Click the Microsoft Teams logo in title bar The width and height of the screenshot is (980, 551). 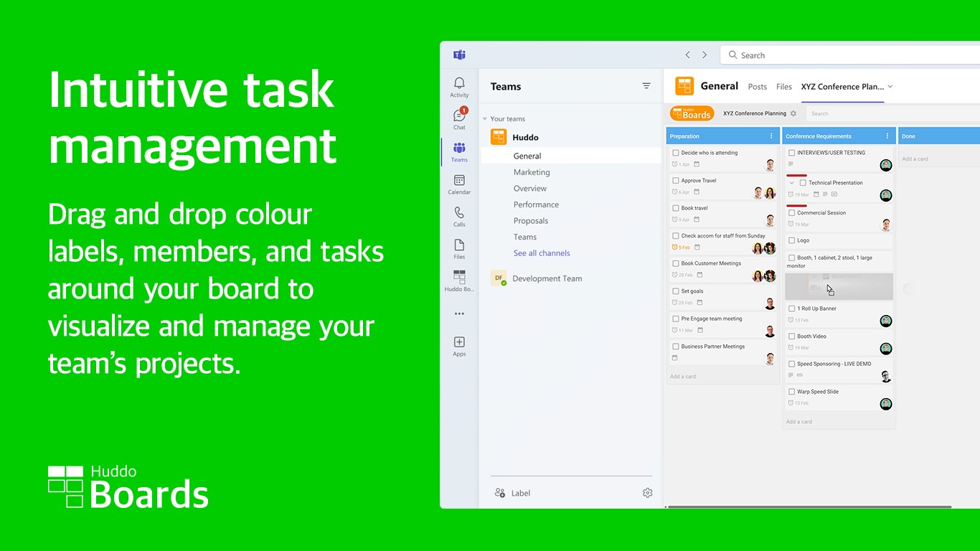coord(459,55)
